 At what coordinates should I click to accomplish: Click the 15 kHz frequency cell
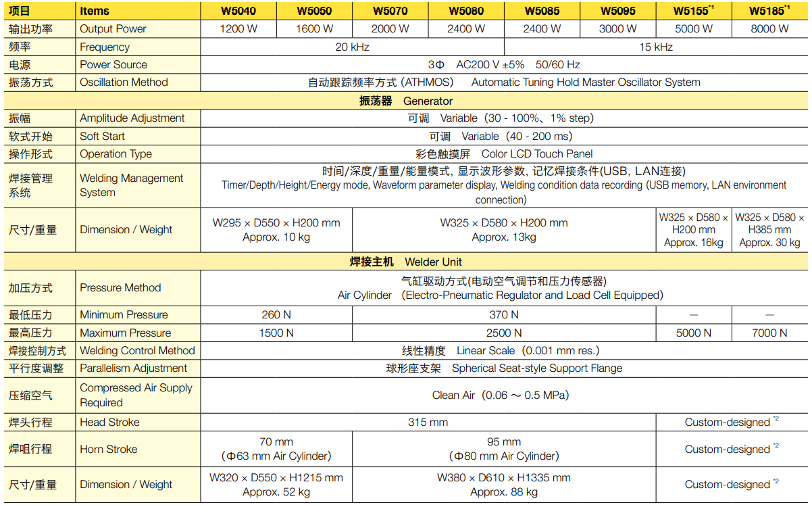[656, 47]
